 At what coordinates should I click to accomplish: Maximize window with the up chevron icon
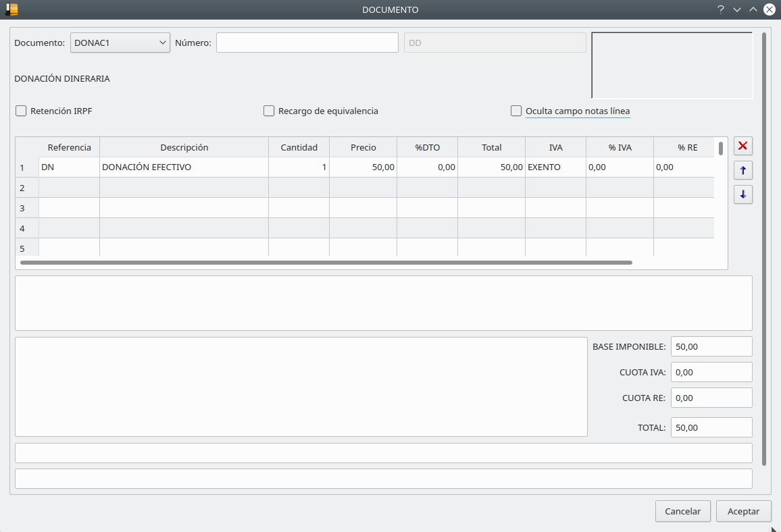click(x=753, y=9)
